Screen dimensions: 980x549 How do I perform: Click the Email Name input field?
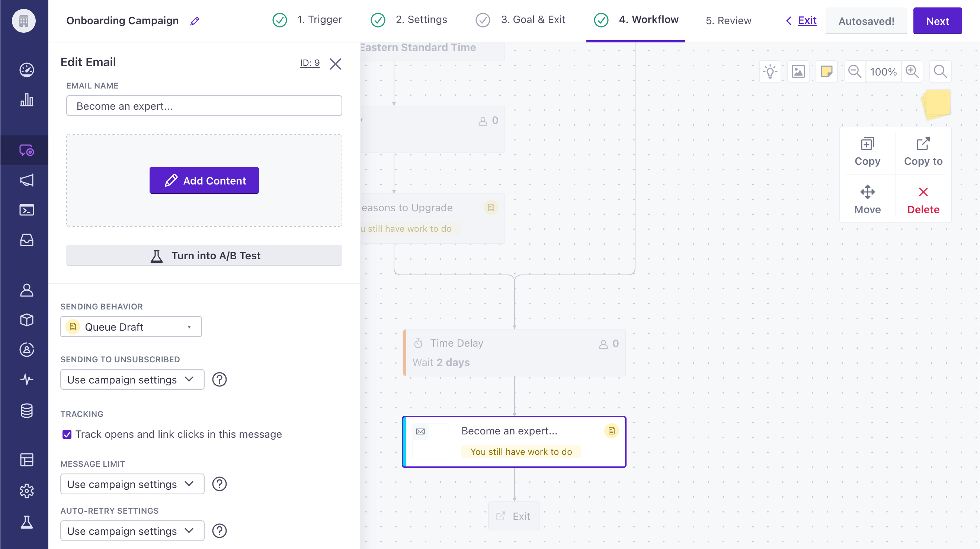[x=204, y=106]
